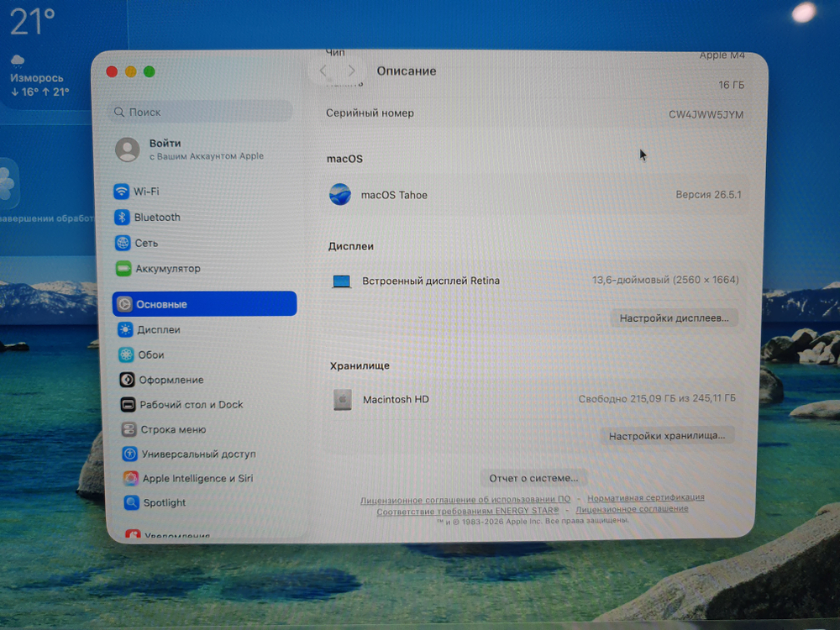Viewport: 840px width, 630px height.
Task: Open Нормативная сертификация link
Action: tap(645, 497)
